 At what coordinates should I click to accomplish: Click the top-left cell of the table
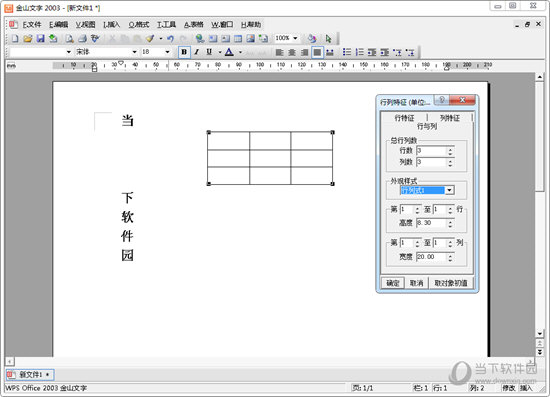[228, 141]
